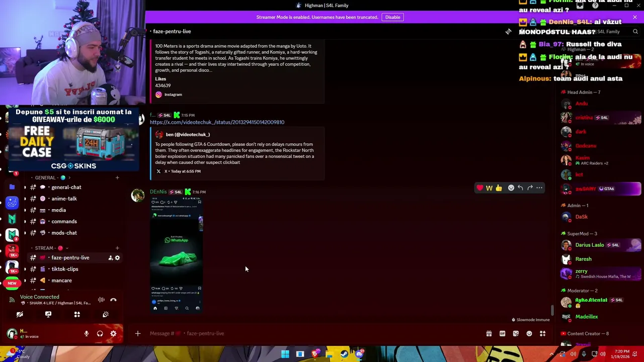Screen dimensions: 644x362
Task: Dismiss the Streamer Mode banner
Action: [x=634, y=17]
